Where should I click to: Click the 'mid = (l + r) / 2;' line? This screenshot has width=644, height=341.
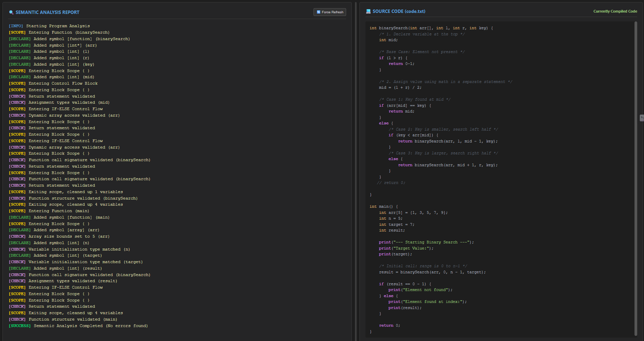(x=400, y=87)
